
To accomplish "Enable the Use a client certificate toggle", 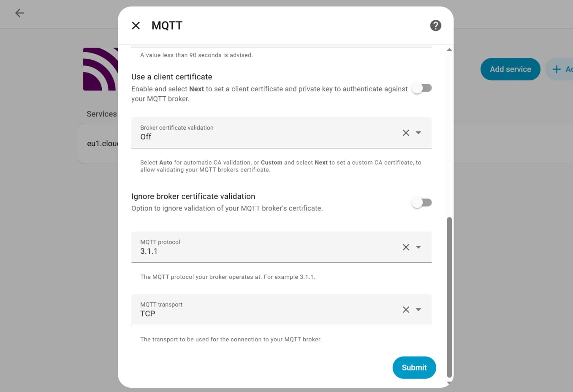I will 421,88.
